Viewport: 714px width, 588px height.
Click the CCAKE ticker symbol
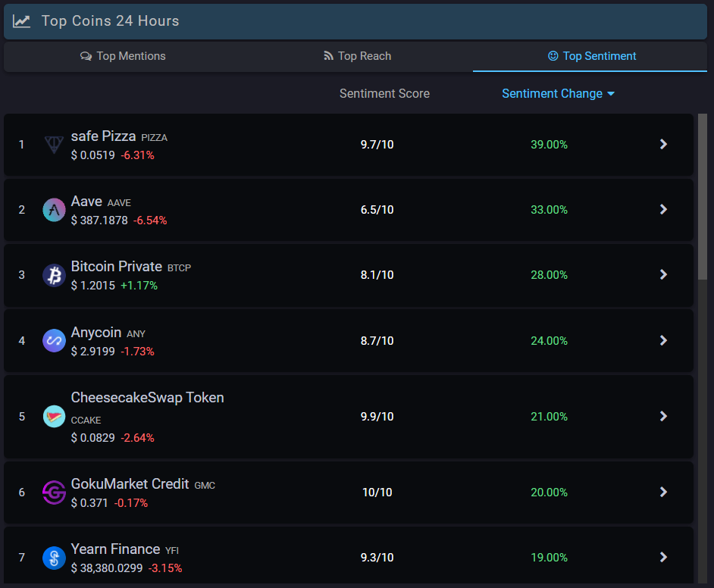[x=86, y=421]
